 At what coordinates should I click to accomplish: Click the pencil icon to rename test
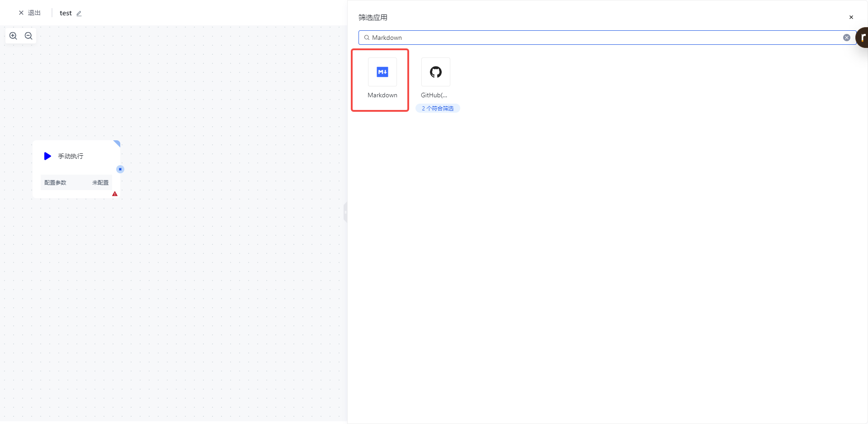click(x=79, y=14)
